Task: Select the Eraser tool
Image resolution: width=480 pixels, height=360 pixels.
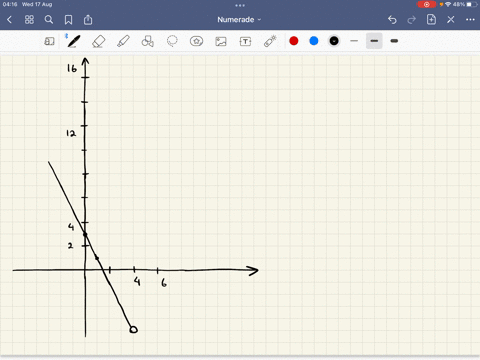Action: (98, 41)
